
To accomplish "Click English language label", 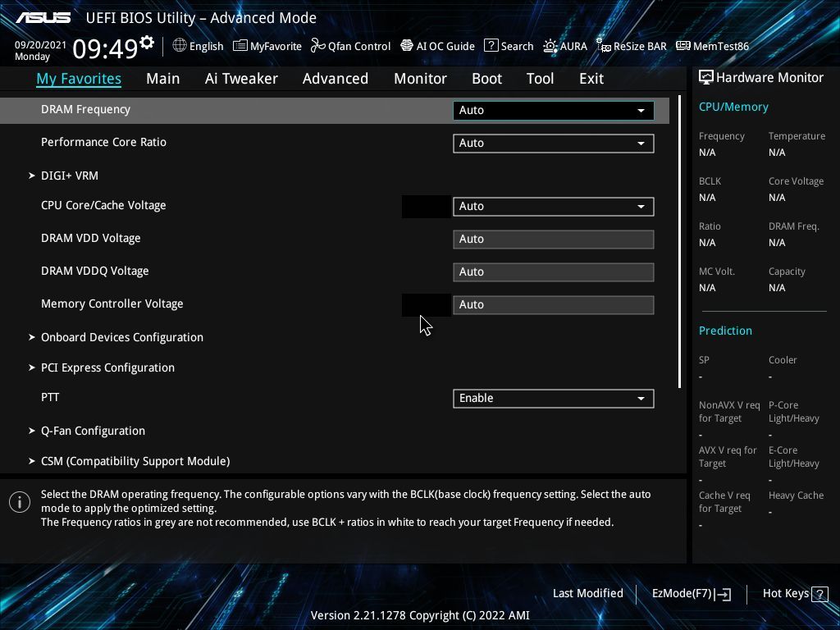I will pyautogui.click(x=206, y=47).
